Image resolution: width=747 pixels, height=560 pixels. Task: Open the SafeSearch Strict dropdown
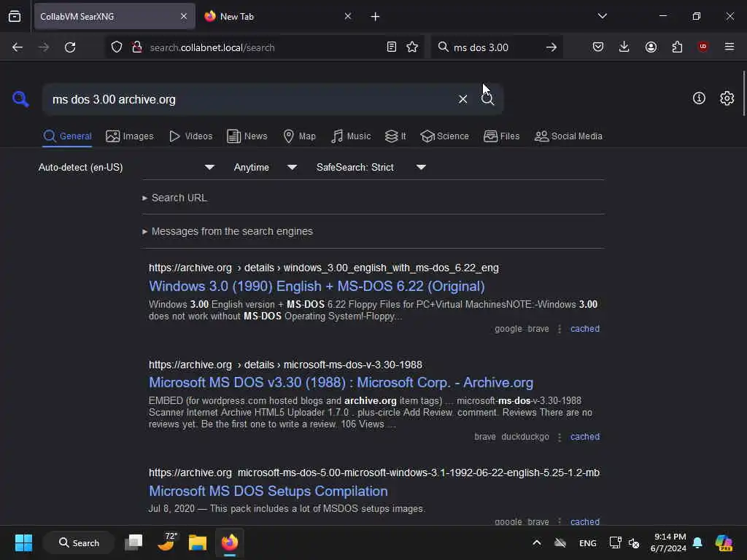[371, 167]
